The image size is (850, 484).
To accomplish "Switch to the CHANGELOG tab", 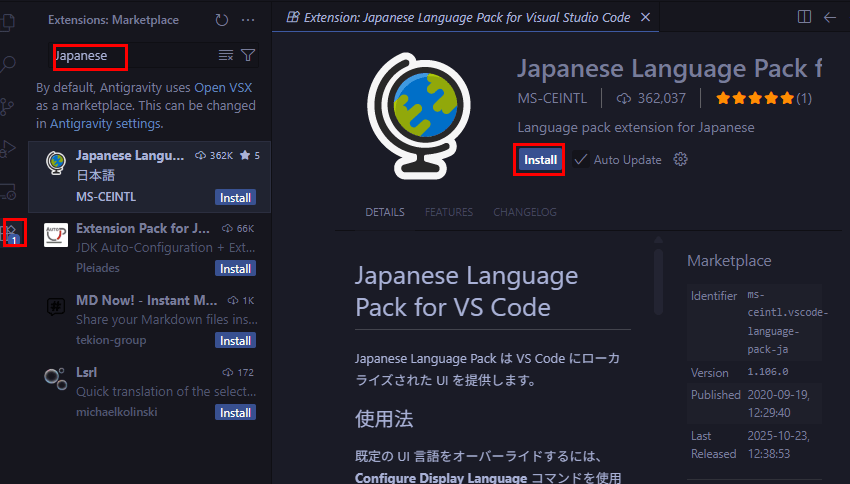I will 525,212.
